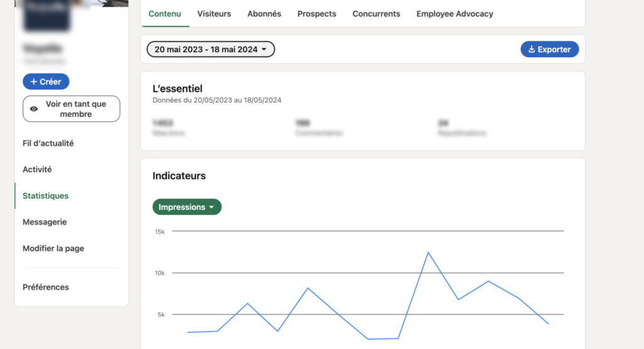This screenshot has width=644, height=349.
Task: Select Statistiques in the left menu
Action: click(x=45, y=196)
